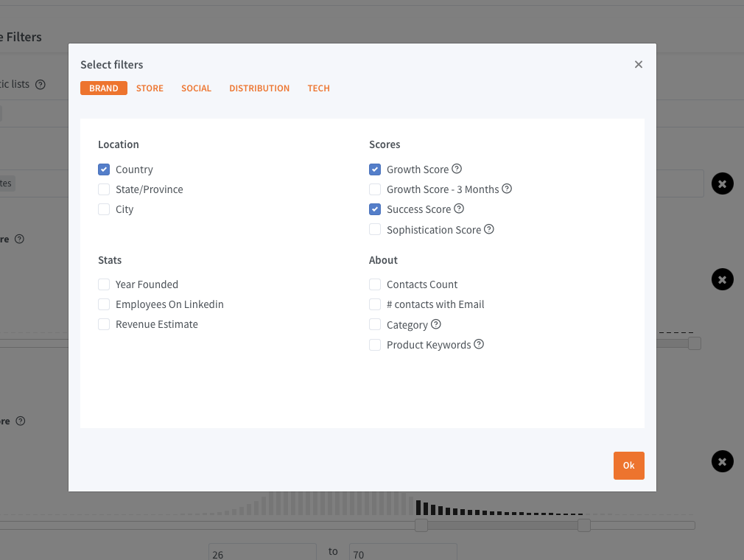The image size is (744, 560).
Task: Uncheck the Country checkbox
Action: pos(104,169)
